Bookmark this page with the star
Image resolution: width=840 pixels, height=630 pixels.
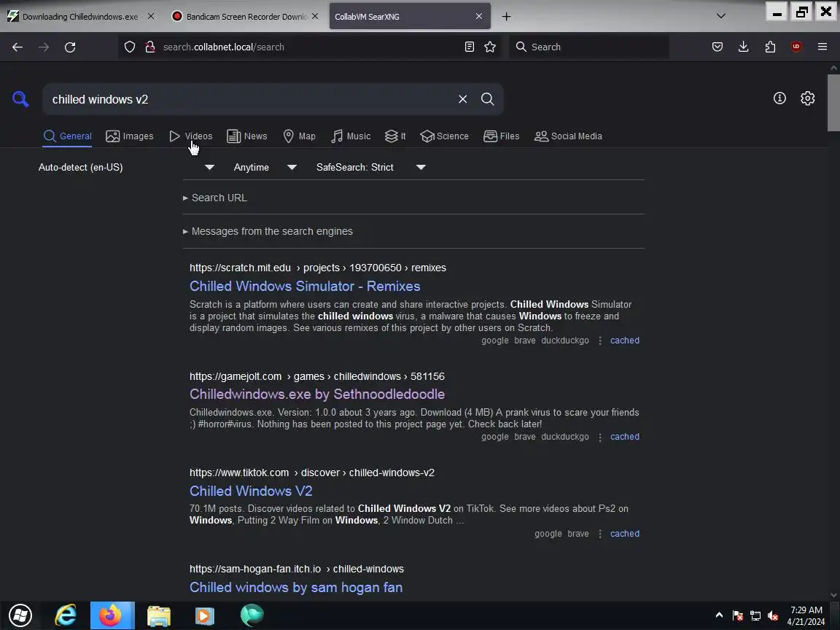pos(490,47)
